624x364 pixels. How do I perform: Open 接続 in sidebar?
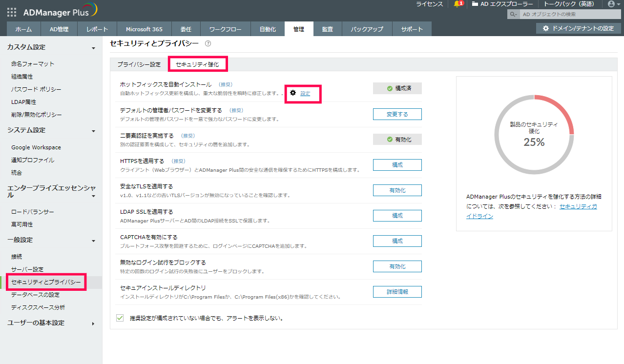pyautogui.click(x=17, y=257)
